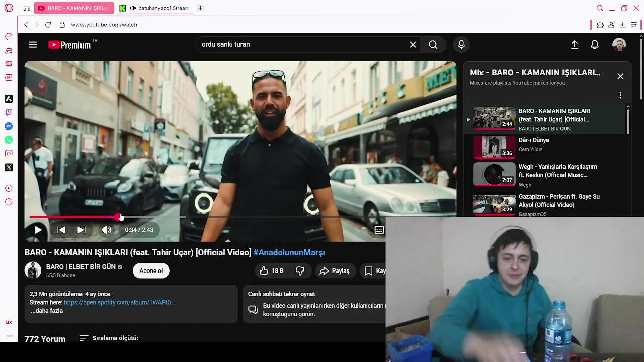This screenshot has height=362, width=644.
Task: Toggle subtitles/captions on the player
Action: [x=379, y=230]
